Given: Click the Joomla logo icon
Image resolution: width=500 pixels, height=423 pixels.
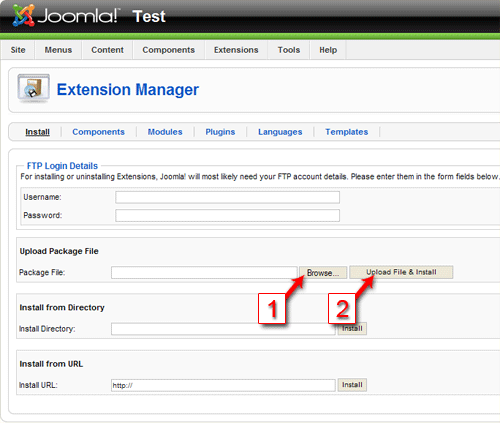Looking at the screenshot, I should pyautogui.click(x=23, y=15).
